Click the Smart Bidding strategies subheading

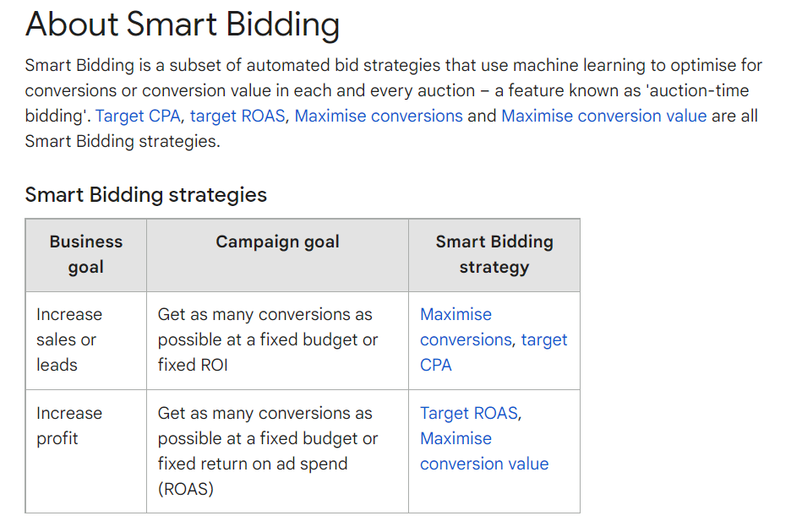(146, 195)
